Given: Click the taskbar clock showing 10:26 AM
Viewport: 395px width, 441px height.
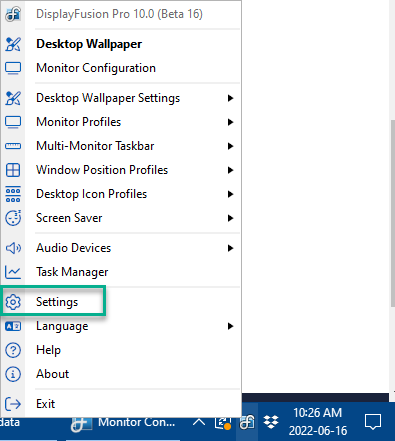Looking at the screenshot, I should pos(318,422).
